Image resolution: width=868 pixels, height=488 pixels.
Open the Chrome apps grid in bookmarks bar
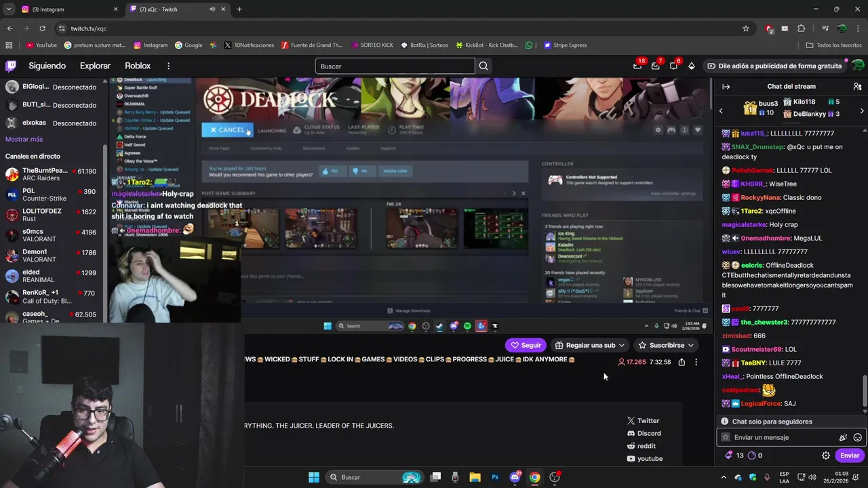(x=9, y=45)
